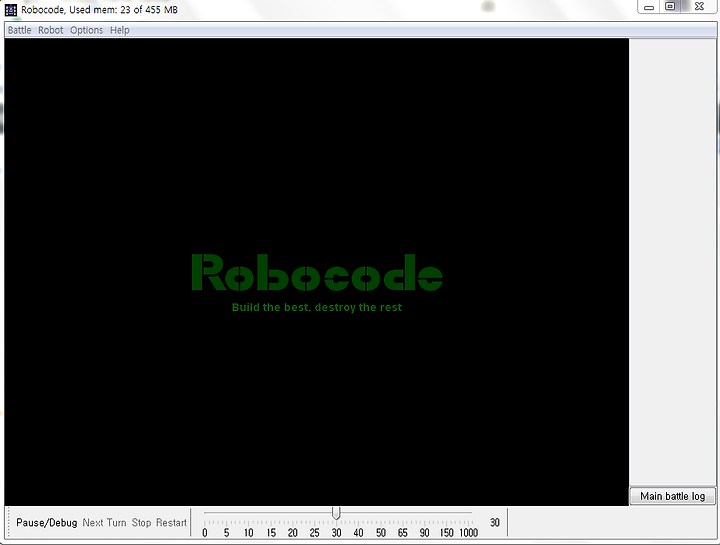The height and width of the screenshot is (545, 720).
Task: Click the Next Turn button
Action: [104, 523]
